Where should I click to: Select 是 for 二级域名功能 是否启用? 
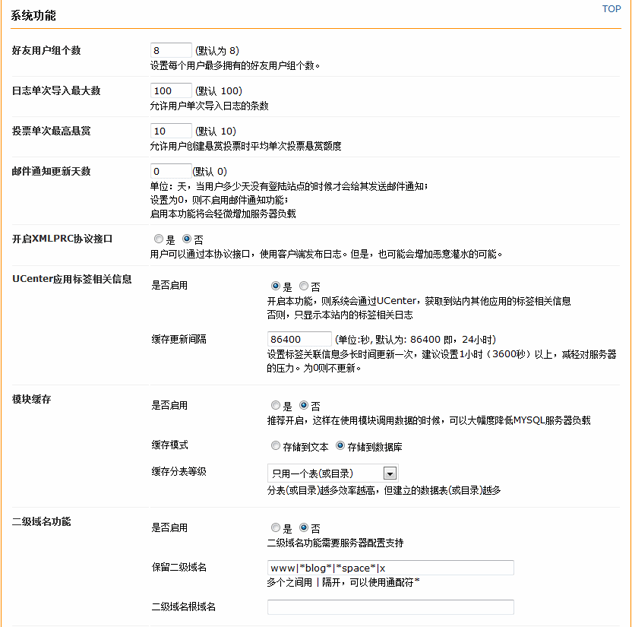point(275,527)
